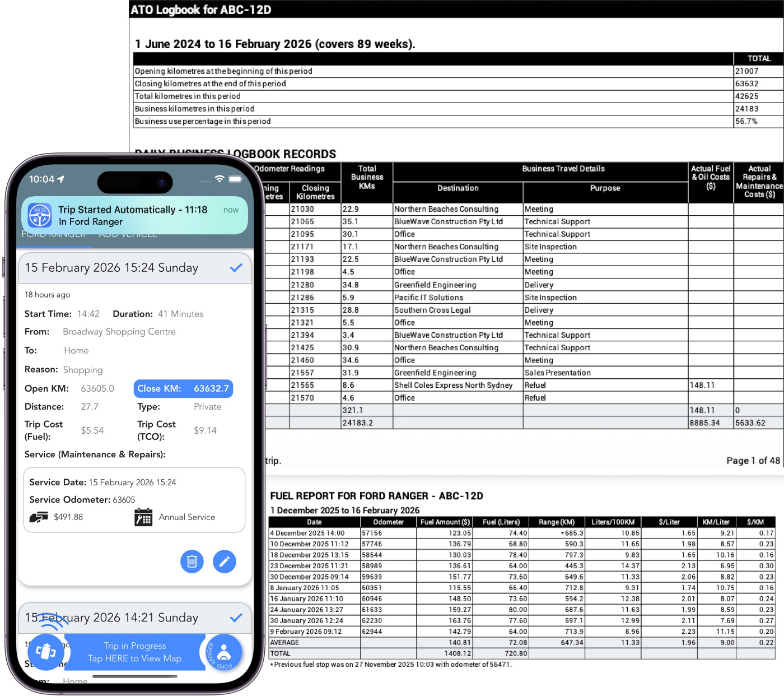This screenshot has height=696, width=784.
Task: Tap the home indicator bar at screen bottom
Action: pos(134,677)
